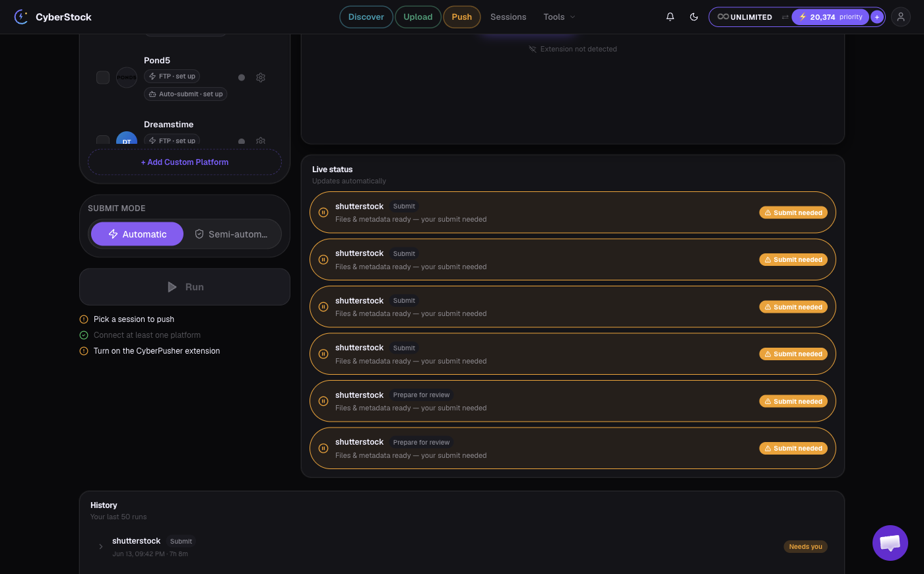Click the UNLIMITED plan badge
This screenshot has width=924, height=574.
coord(745,17)
